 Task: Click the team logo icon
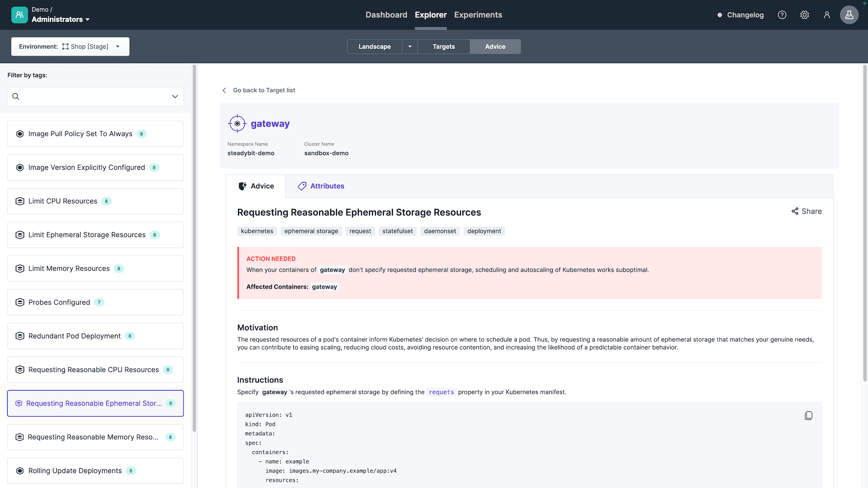(x=19, y=15)
